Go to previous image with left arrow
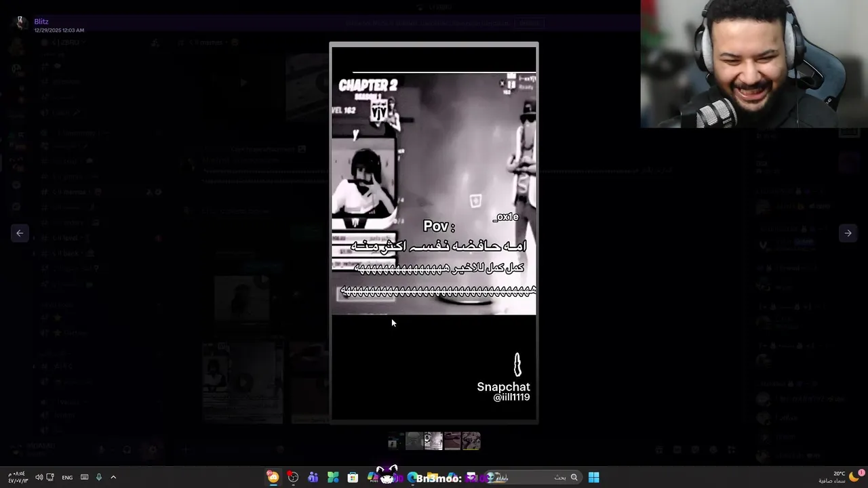 point(20,233)
